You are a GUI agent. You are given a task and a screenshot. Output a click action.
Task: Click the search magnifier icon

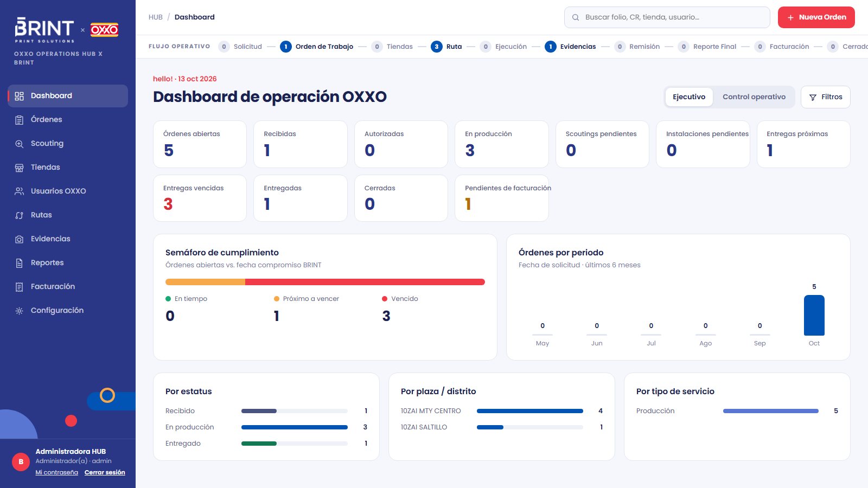576,17
